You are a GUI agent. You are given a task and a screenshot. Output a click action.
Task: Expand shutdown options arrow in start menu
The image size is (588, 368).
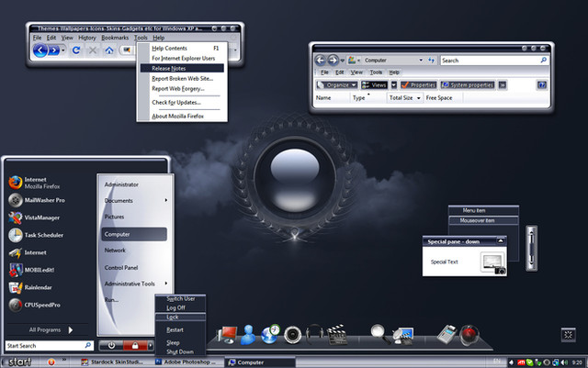click(151, 345)
